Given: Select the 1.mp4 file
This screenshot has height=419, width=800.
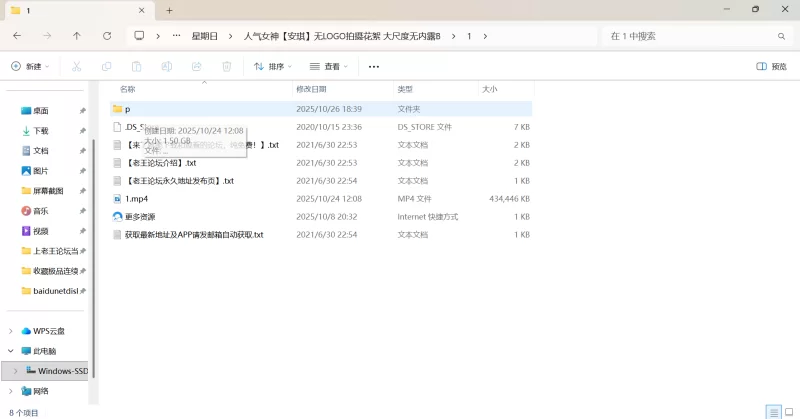Looking at the screenshot, I should 136,199.
